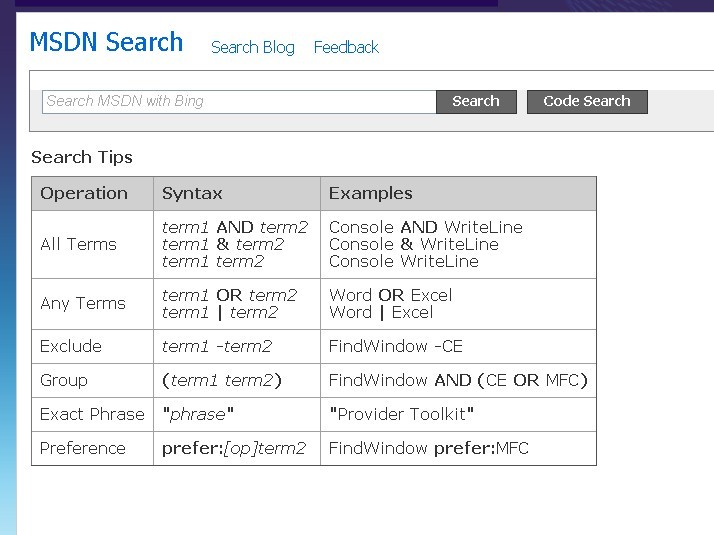Click example FindWindow prefer:MFC

click(x=428, y=448)
